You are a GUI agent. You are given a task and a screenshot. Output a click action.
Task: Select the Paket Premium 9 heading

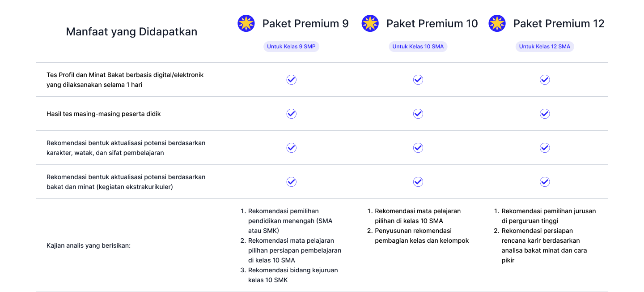pyautogui.click(x=305, y=24)
